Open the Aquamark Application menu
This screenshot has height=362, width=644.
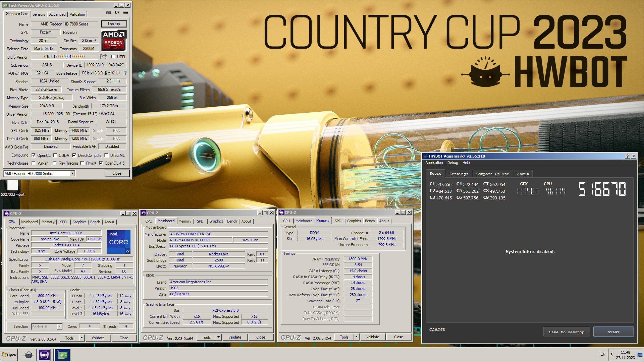(434, 163)
